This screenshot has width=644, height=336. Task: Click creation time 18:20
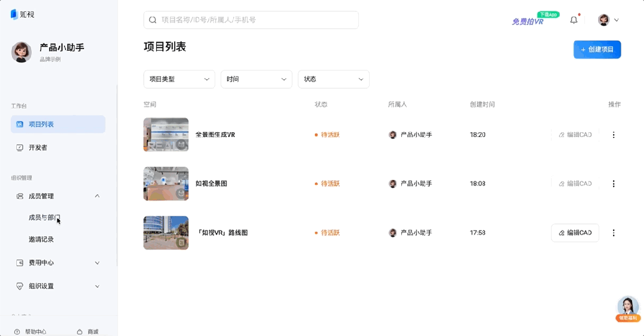[478, 135]
